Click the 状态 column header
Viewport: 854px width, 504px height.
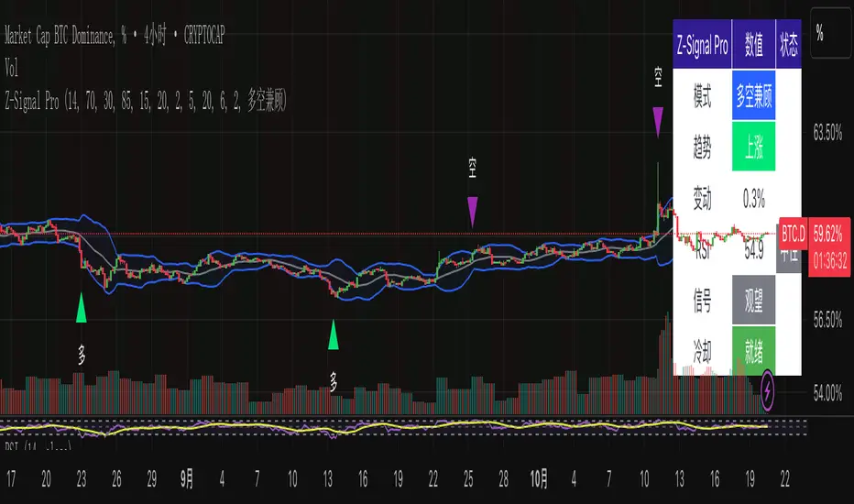pyautogui.click(x=789, y=44)
